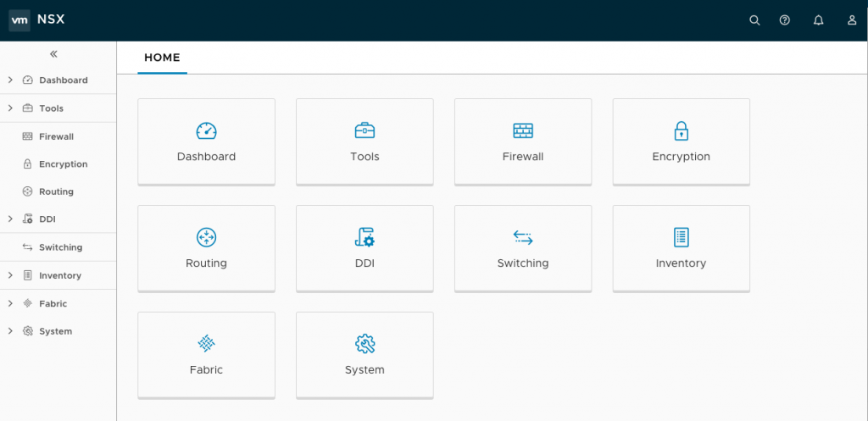This screenshot has width=868, height=421.
Task: Click the Inventory card document icon
Action: (682, 237)
